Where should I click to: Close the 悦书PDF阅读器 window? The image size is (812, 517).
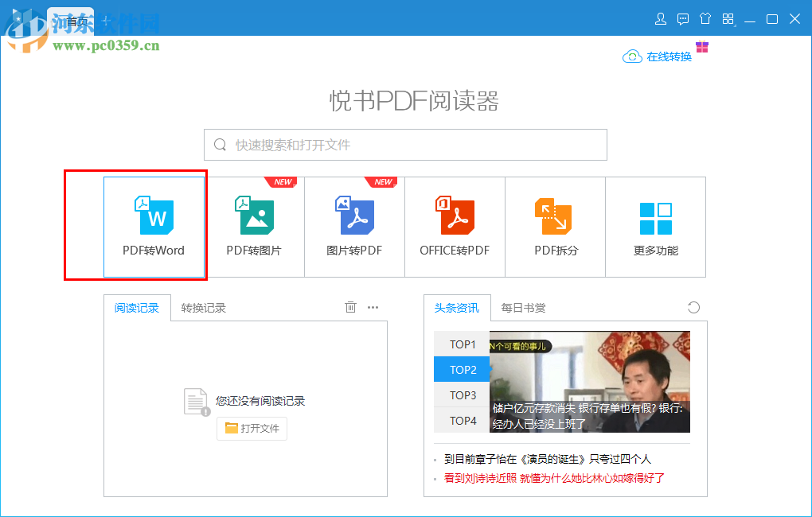pyautogui.click(x=795, y=19)
